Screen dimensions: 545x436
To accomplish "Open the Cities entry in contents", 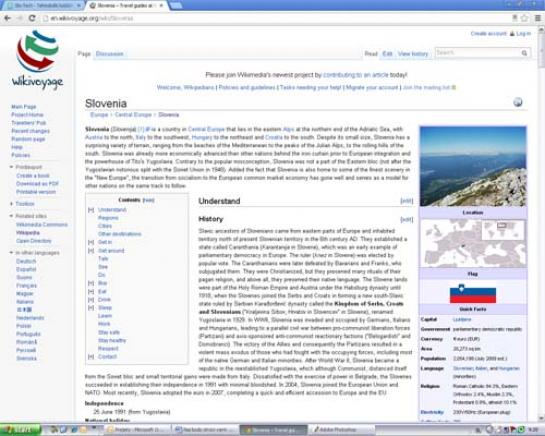I will click(x=105, y=226).
